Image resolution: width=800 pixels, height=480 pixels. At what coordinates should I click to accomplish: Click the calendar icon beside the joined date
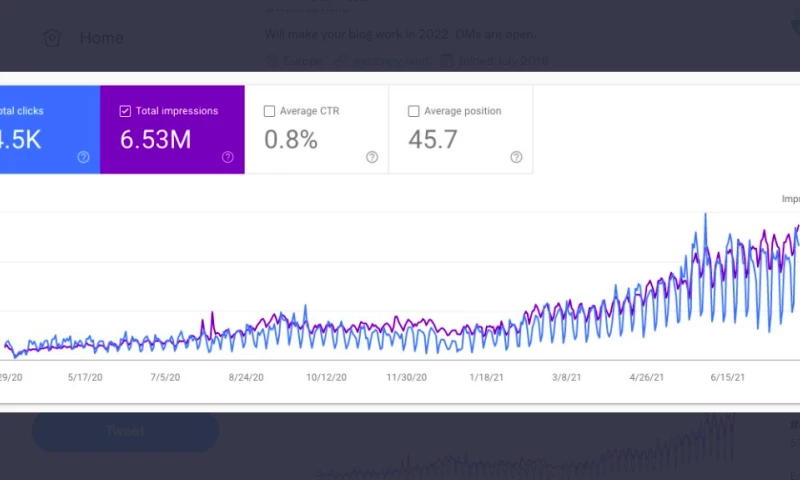(448, 61)
